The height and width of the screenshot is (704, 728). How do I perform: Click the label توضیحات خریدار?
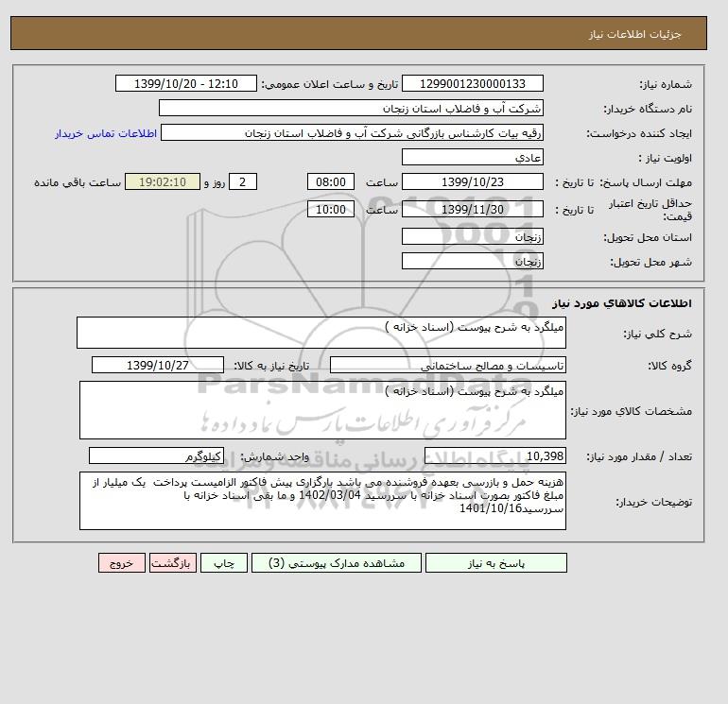click(x=653, y=502)
